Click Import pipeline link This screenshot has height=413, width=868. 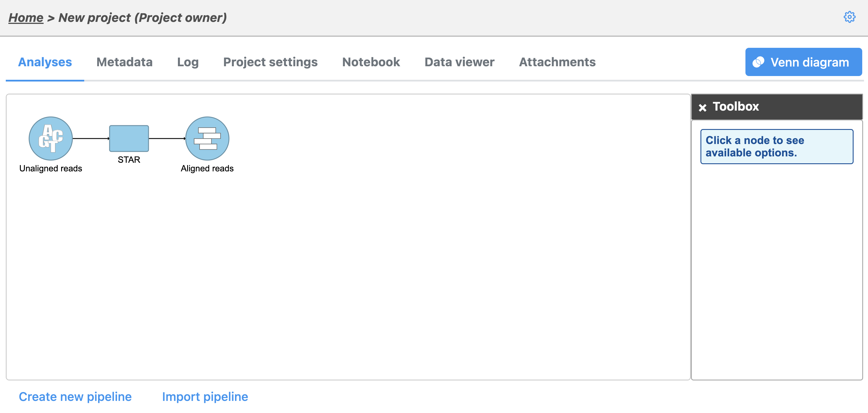tap(205, 397)
